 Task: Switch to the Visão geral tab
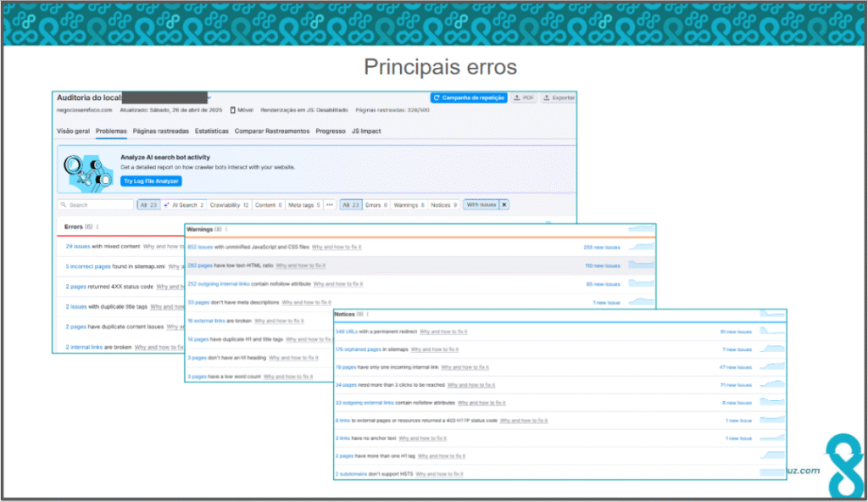coord(73,131)
